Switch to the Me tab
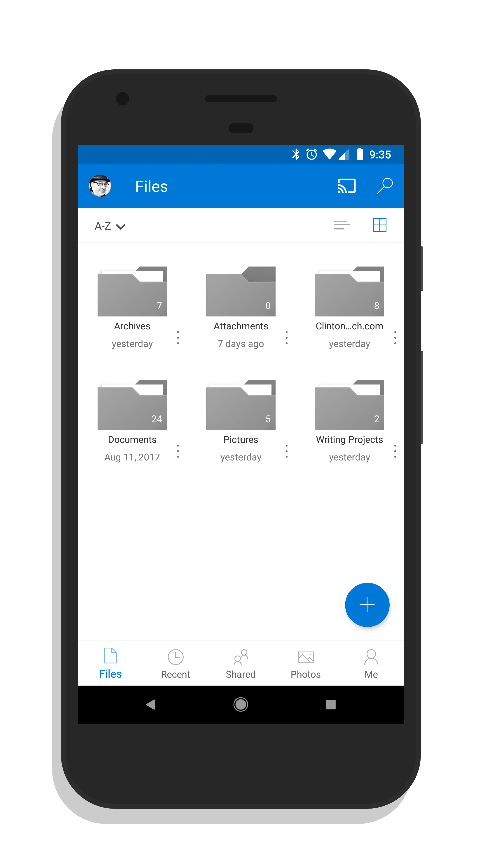 coord(371,664)
